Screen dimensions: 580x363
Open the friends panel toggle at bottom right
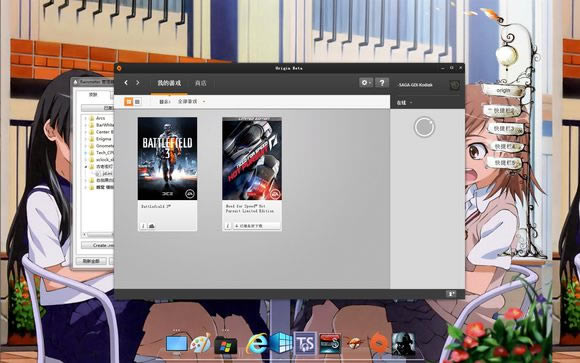click(x=451, y=294)
